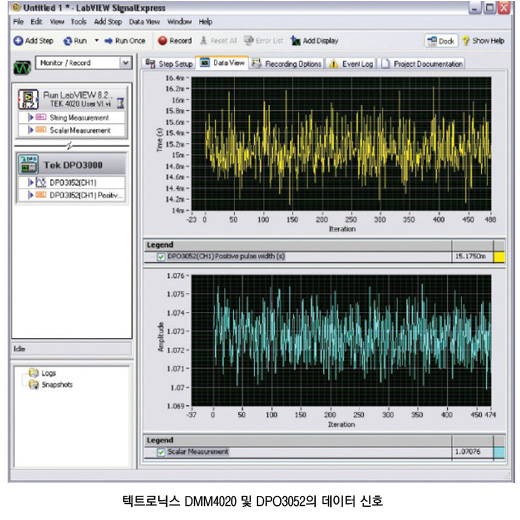Select Scalar Measurement in step list
Screen dimensions: 520x520
pyautogui.click(x=72, y=130)
